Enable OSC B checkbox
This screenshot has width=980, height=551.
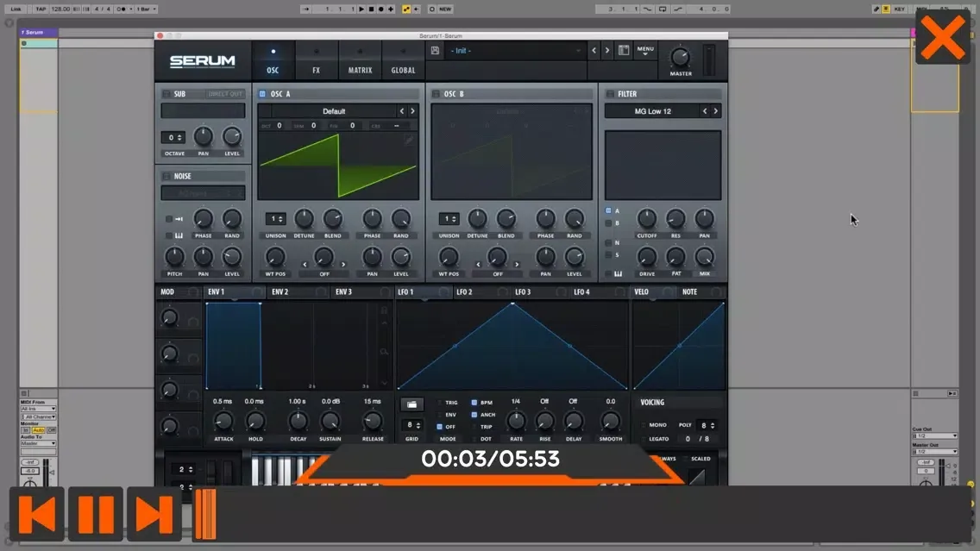click(436, 94)
